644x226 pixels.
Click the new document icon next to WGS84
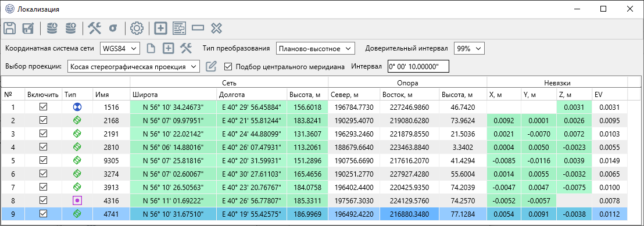pyautogui.click(x=151, y=48)
